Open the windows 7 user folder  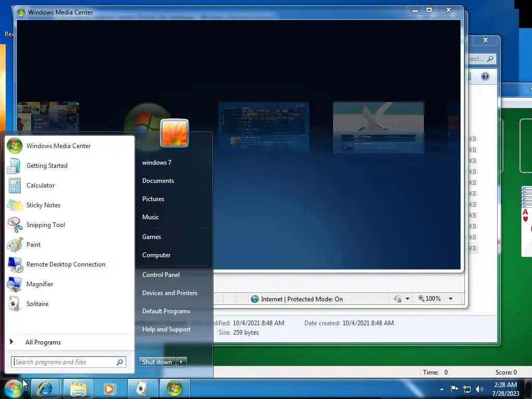(x=157, y=163)
